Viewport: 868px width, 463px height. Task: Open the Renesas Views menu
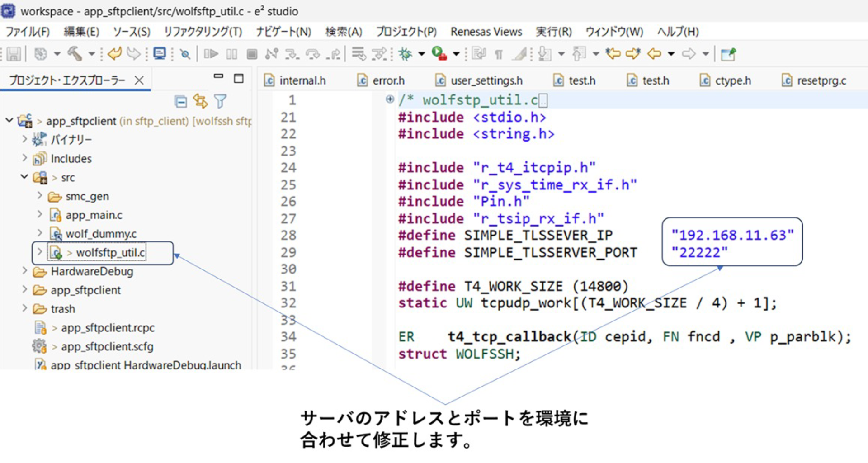pyautogui.click(x=486, y=32)
